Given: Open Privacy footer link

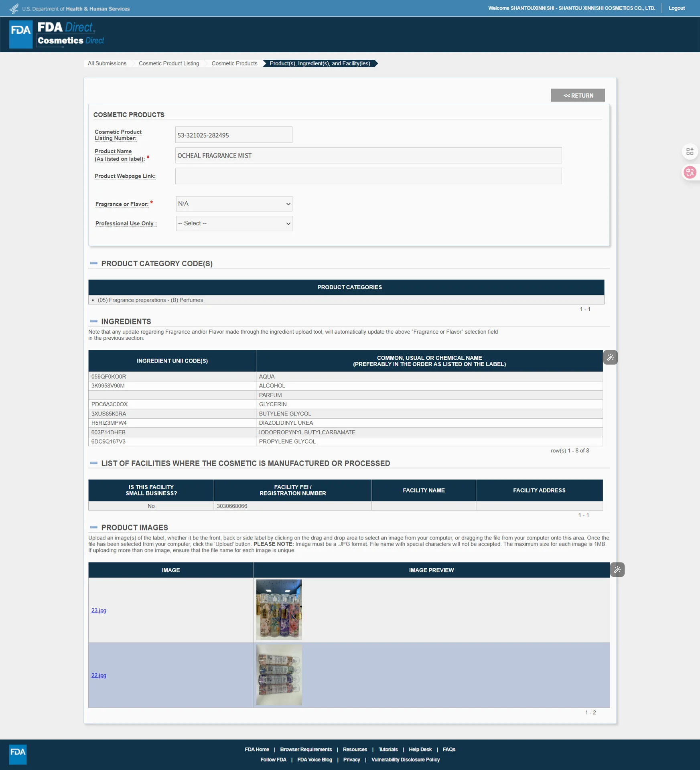Looking at the screenshot, I should 351,760.
